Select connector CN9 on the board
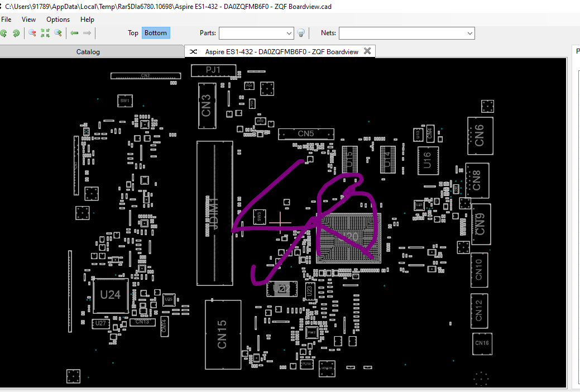The image size is (580, 392). [x=481, y=224]
